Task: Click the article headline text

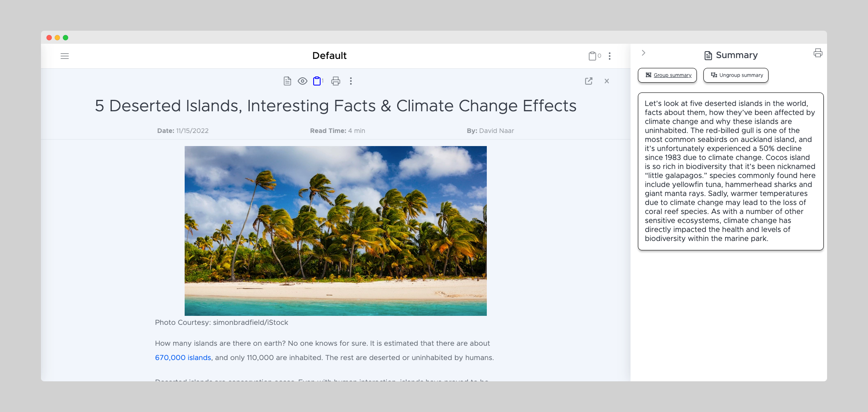Action: (336, 106)
